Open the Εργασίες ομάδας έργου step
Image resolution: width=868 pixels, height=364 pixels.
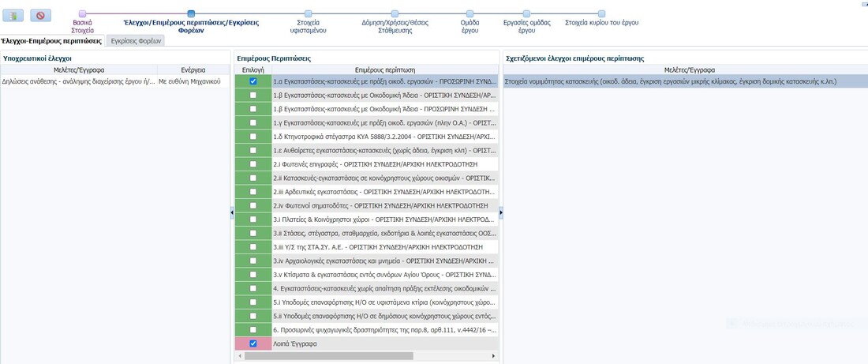point(527,13)
